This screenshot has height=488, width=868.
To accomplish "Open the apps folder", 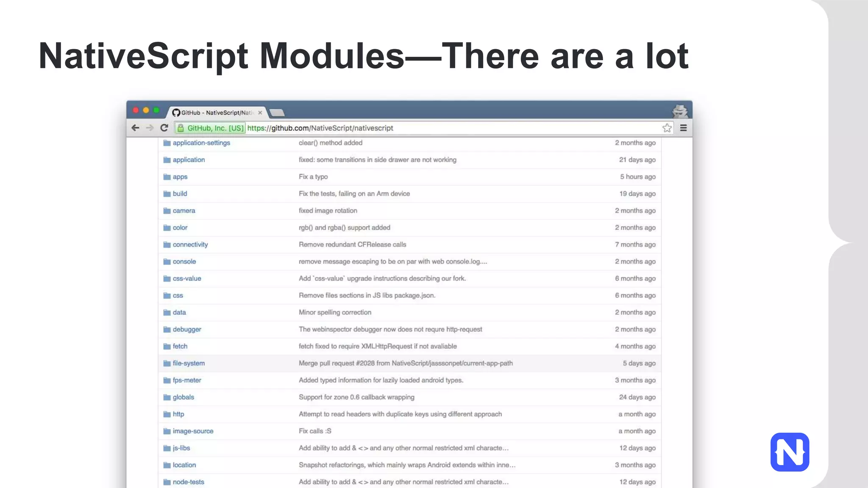I will click(180, 177).
